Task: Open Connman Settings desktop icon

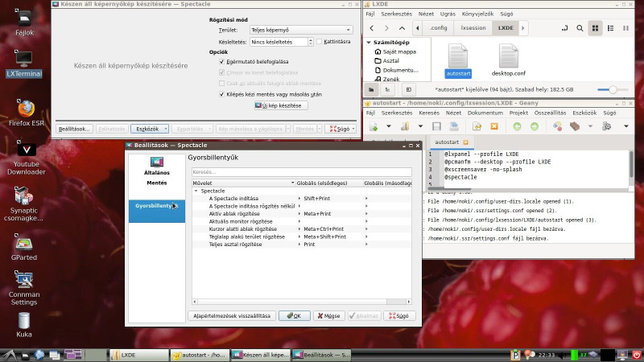Action: 24,288
